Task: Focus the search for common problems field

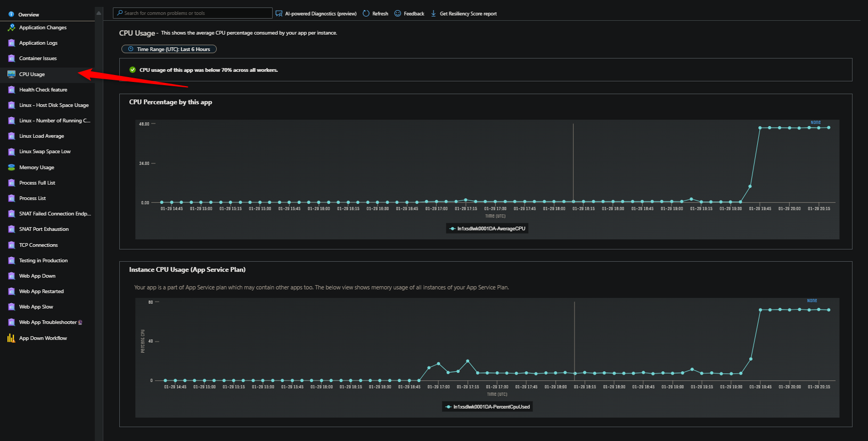Action: 193,13
